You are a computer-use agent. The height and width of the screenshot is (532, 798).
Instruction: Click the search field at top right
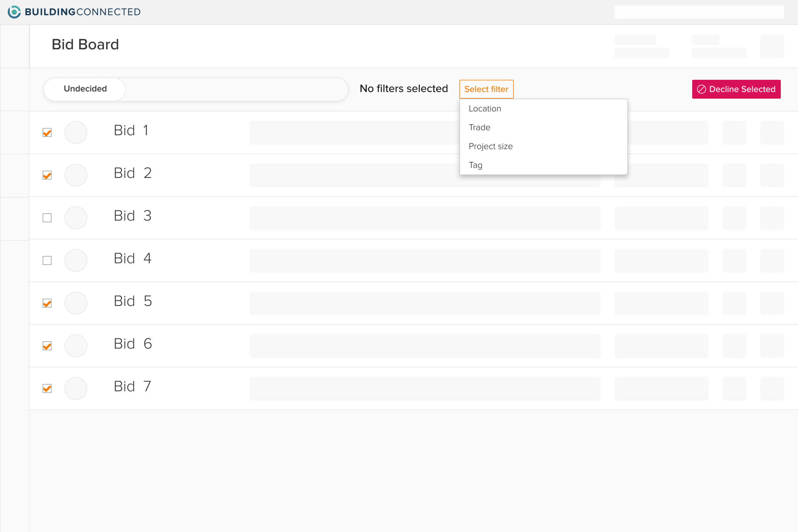[700, 12]
